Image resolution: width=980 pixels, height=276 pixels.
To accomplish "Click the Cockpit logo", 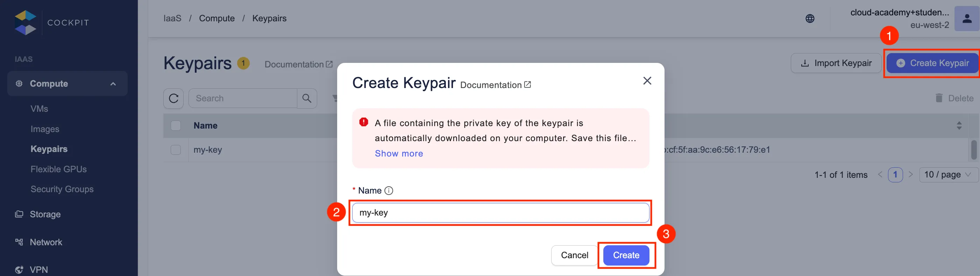I will pos(26,23).
